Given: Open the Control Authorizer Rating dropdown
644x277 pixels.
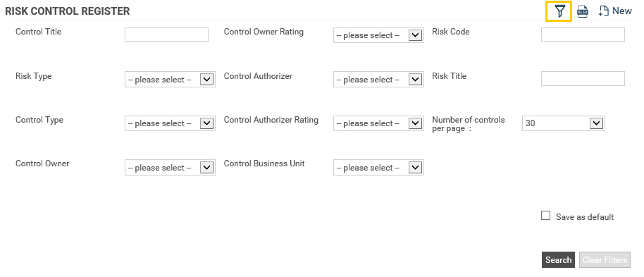Looking at the screenshot, I should [x=378, y=123].
